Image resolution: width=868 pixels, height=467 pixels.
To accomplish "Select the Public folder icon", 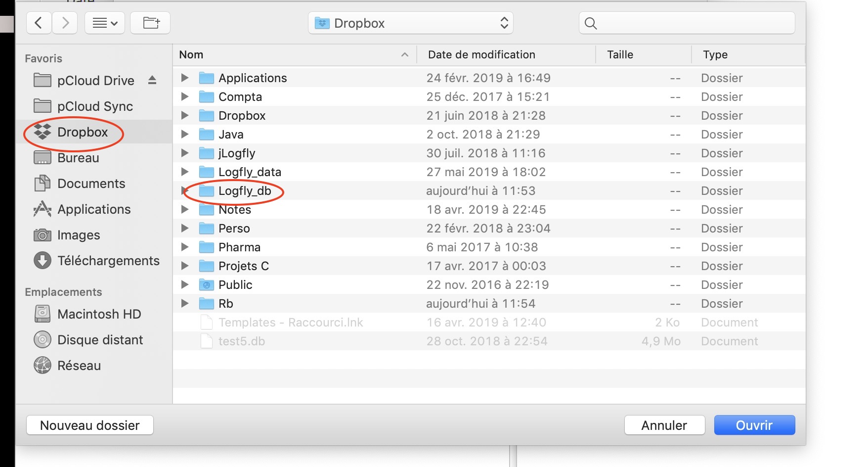I will pos(206,284).
